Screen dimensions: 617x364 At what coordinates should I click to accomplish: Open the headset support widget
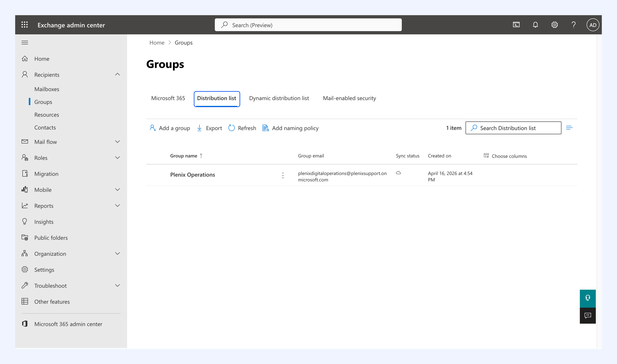pos(588,298)
